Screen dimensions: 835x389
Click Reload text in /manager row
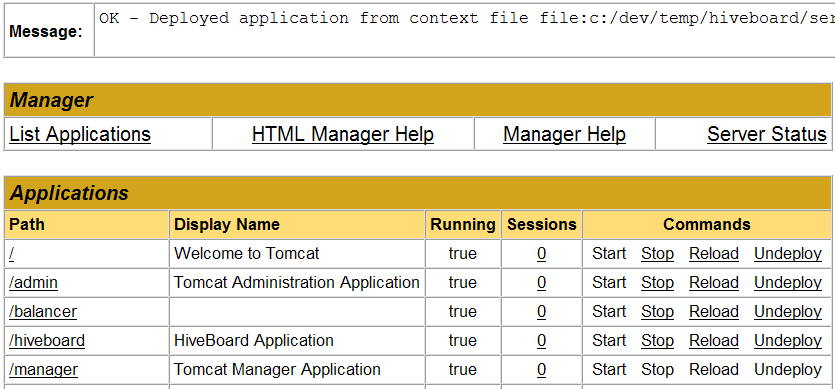pos(714,369)
